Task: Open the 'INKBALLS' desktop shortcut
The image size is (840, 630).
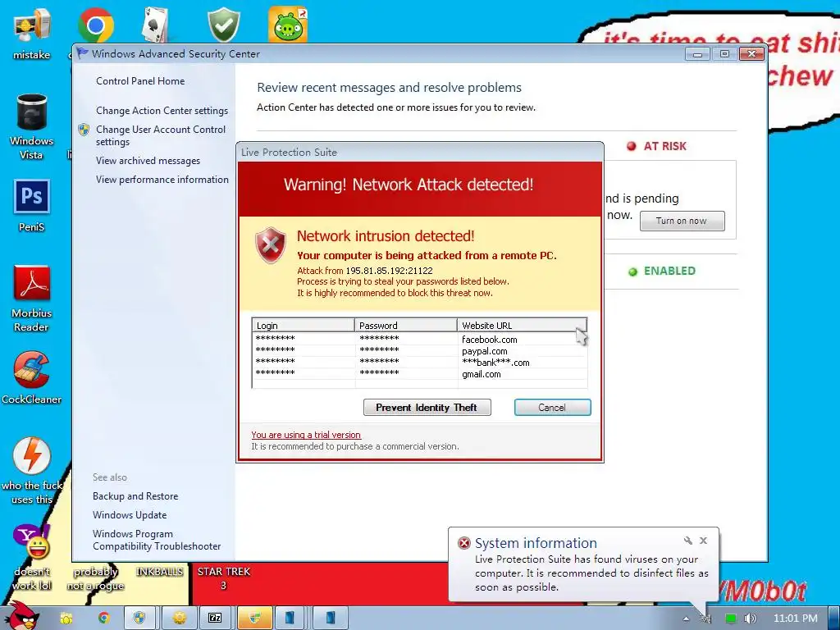Action: [159, 572]
